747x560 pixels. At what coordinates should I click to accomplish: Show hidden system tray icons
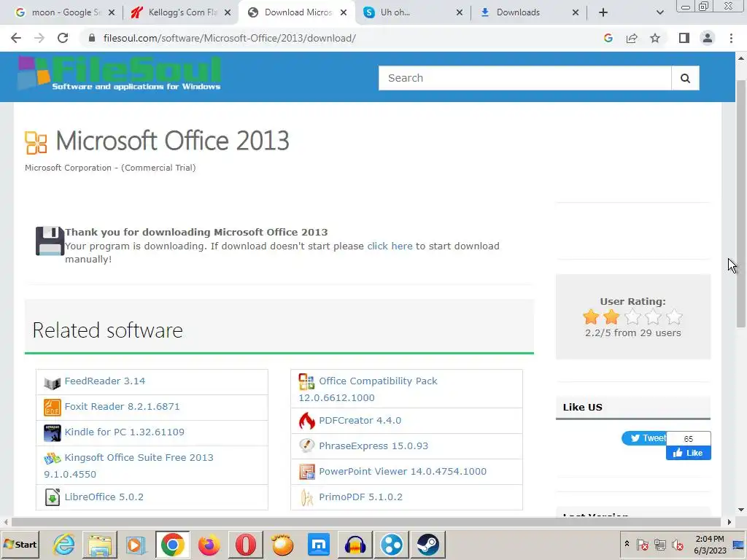click(x=627, y=544)
